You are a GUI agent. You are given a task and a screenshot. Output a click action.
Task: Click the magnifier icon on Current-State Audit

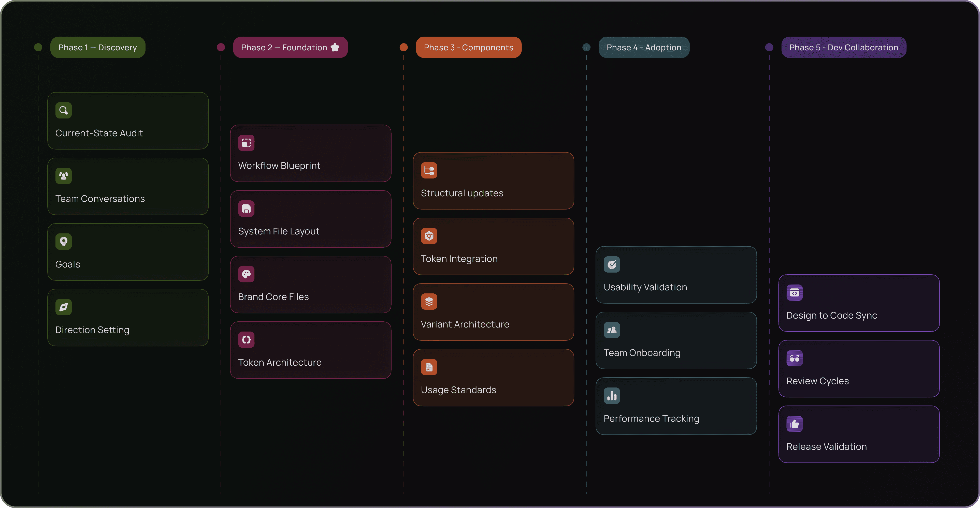pyautogui.click(x=64, y=110)
